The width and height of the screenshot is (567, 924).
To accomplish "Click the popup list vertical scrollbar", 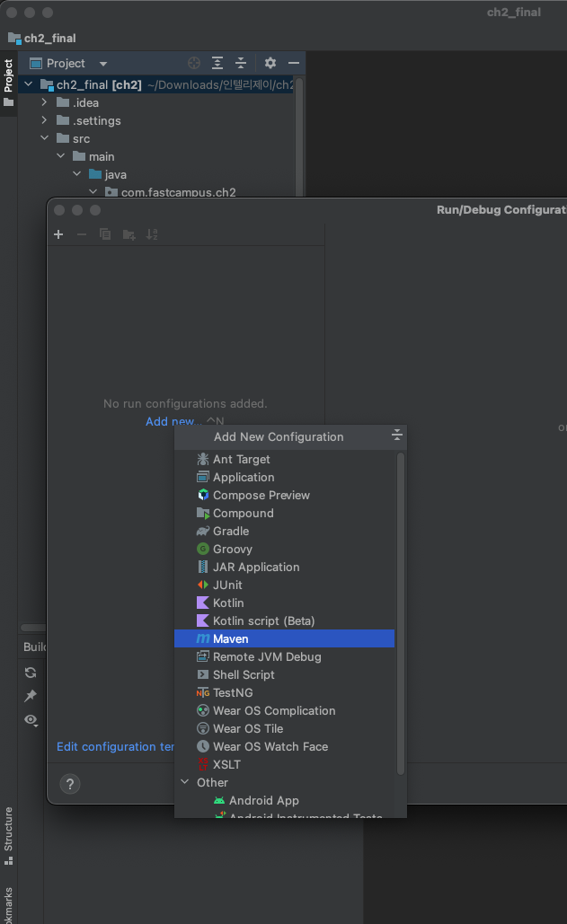I will pyautogui.click(x=401, y=612).
